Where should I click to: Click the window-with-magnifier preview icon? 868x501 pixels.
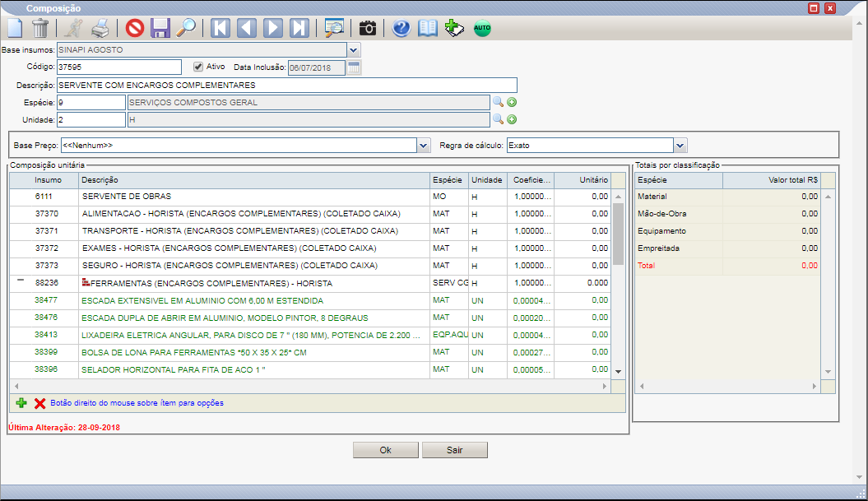(334, 28)
